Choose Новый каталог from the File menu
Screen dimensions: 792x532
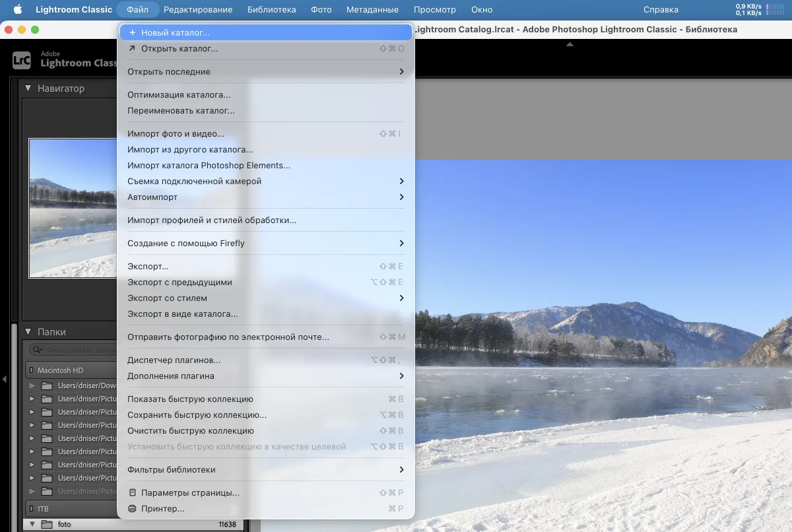175,33
